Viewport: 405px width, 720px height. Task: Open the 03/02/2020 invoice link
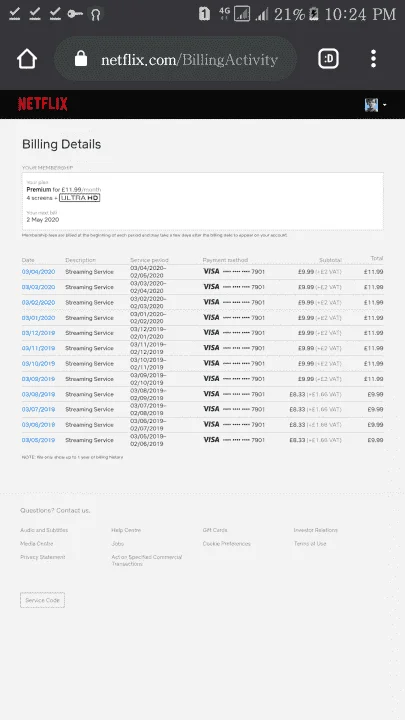point(38,303)
